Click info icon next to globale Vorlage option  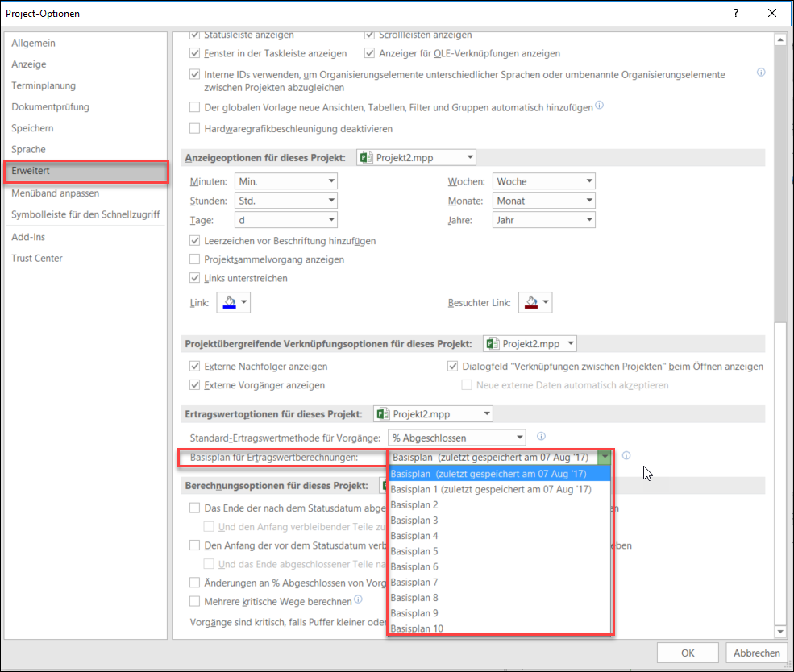tap(599, 106)
